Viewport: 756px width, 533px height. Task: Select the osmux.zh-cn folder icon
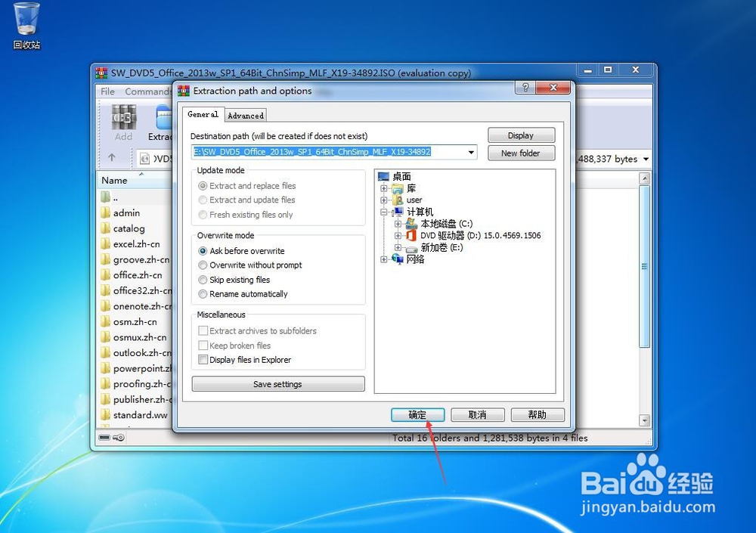pos(106,337)
